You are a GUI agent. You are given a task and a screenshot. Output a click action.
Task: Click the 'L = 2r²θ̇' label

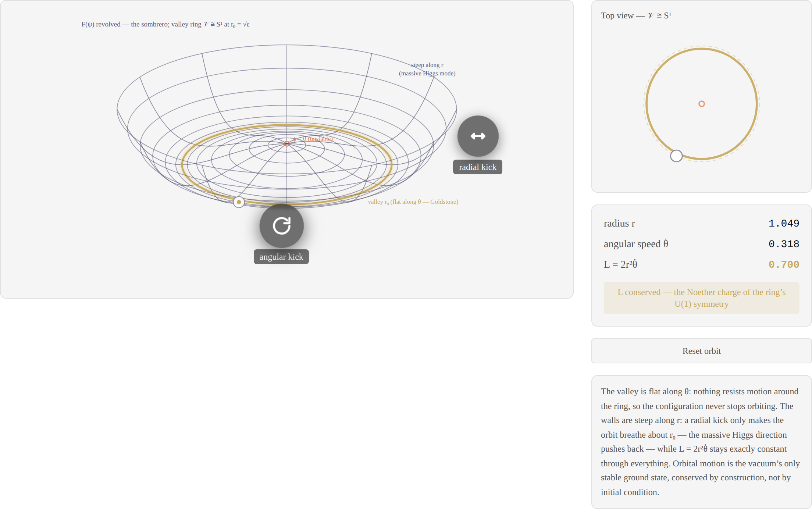click(x=620, y=264)
